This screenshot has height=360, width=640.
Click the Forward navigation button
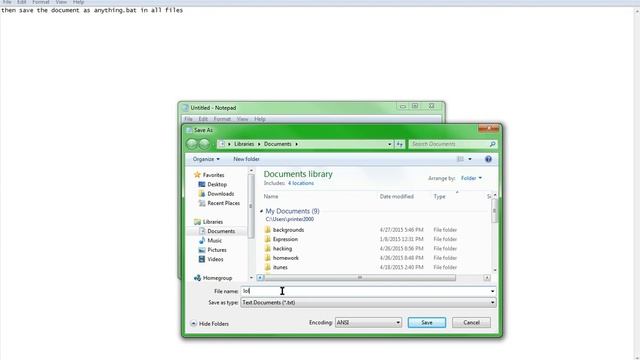click(204, 144)
